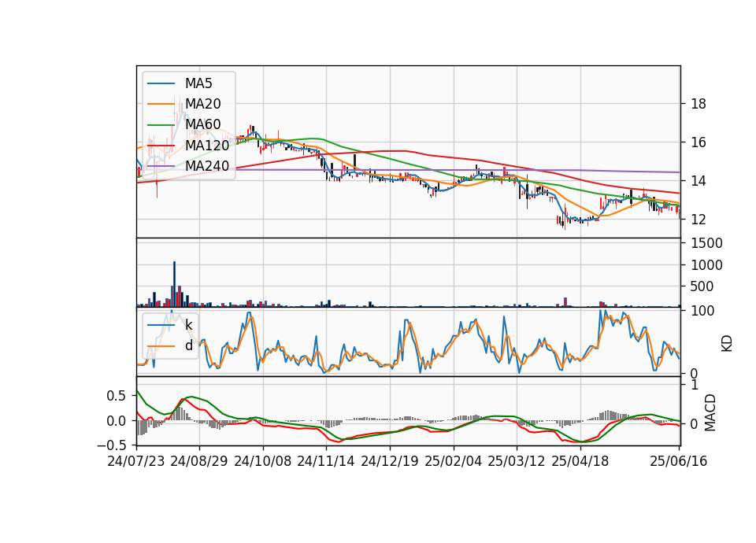Click the volume axis label 500
Image resolution: width=756 pixels, height=543 pixels.
pyautogui.click(x=702, y=286)
